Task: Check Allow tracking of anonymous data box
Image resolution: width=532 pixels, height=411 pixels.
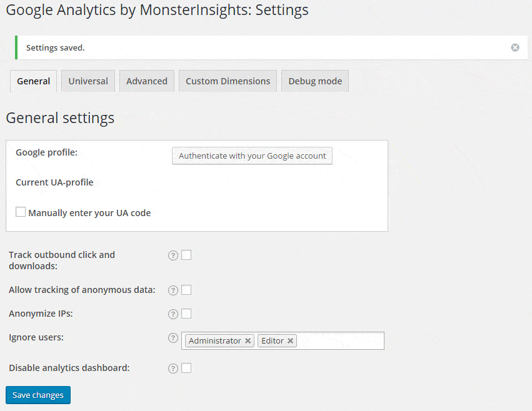Action: (x=186, y=290)
